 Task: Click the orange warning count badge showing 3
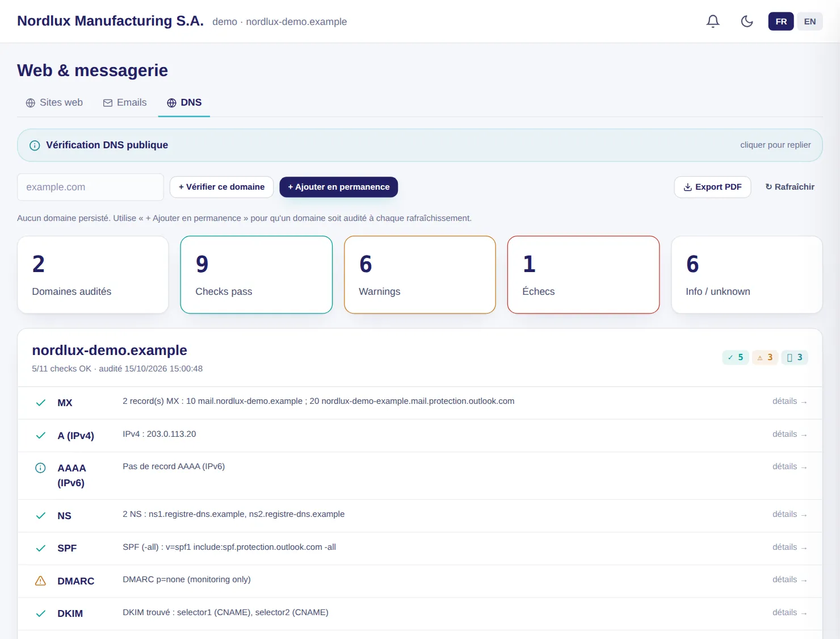765,357
